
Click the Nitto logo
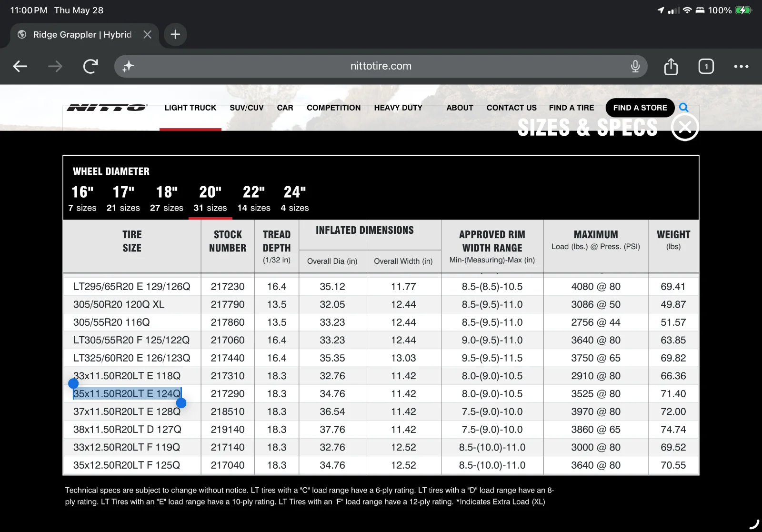[x=107, y=108]
